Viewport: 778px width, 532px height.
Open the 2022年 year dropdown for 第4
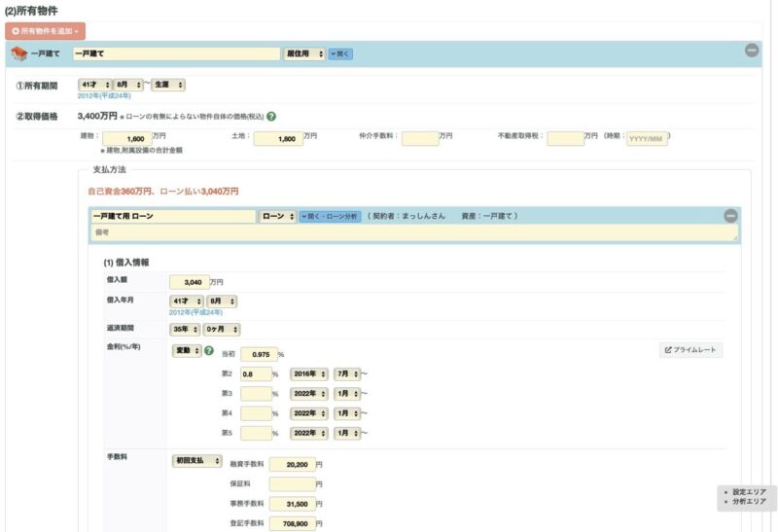(x=308, y=413)
